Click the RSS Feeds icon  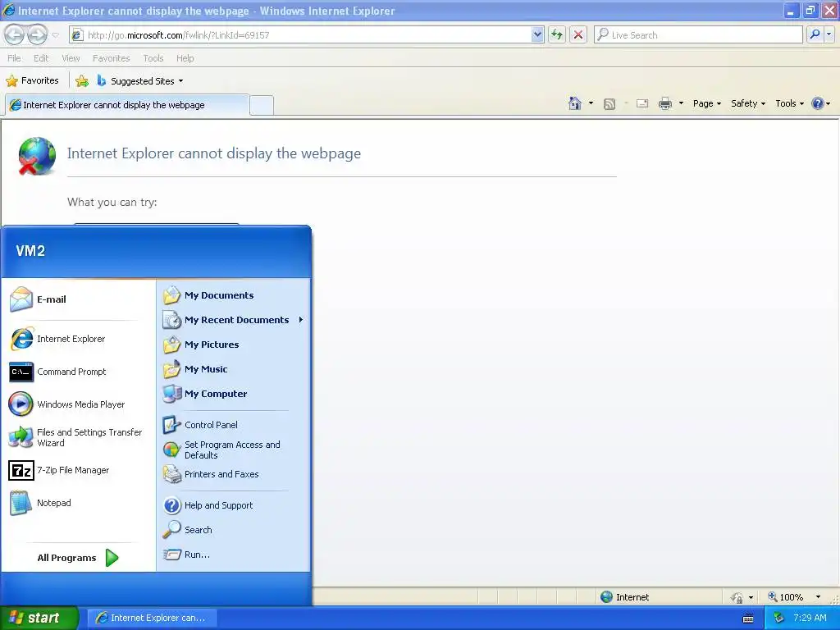609,104
